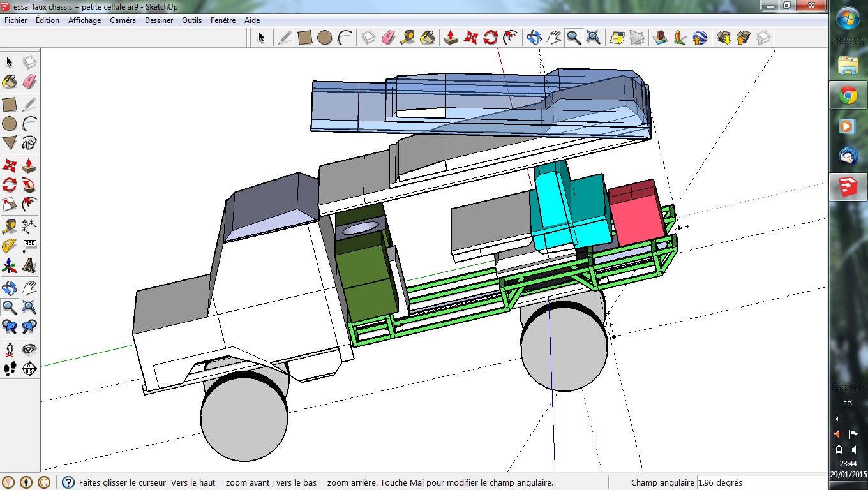The height and width of the screenshot is (490, 868).
Task: Select the Protractor tool
Action: click(x=10, y=246)
